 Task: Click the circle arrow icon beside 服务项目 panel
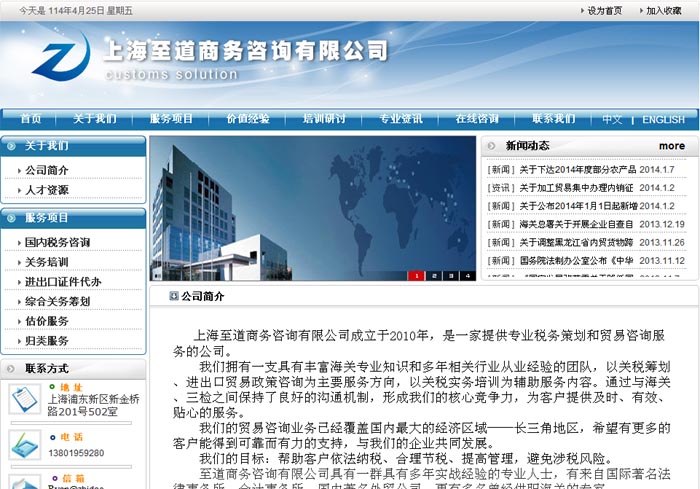click(x=11, y=218)
